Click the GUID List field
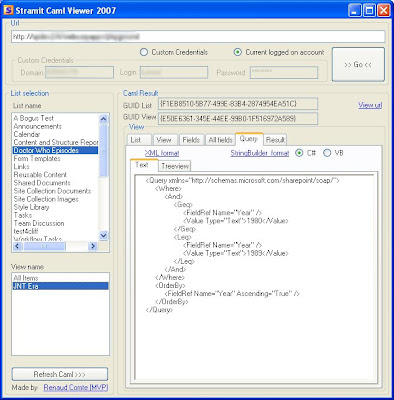Image resolution: width=394 pixels, height=400 pixels. click(238, 104)
